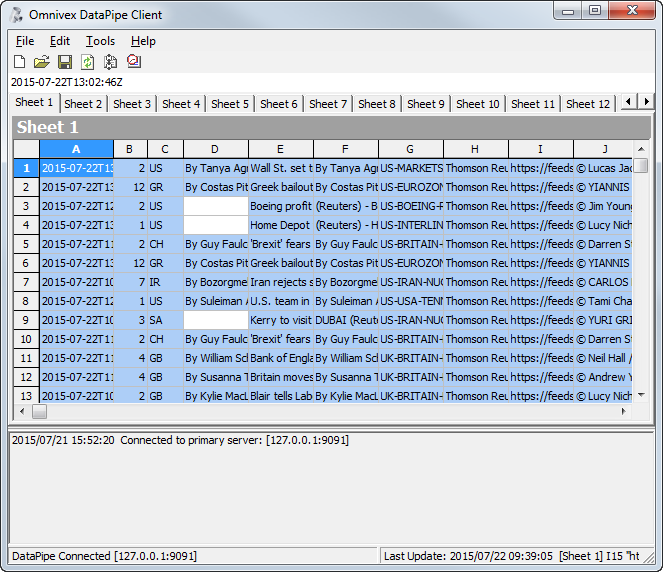The height and width of the screenshot is (572, 663).
Task: Select column E header
Action: [x=281, y=149]
